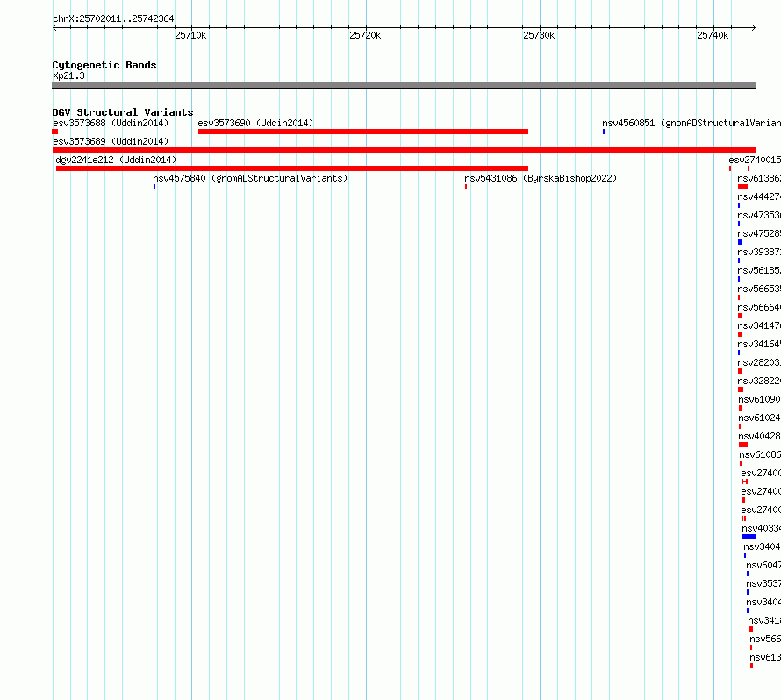Open the dgv2241e212 (Uddin2014) label
Image resolution: width=781 pixels, height=700 pixels.
116,160
